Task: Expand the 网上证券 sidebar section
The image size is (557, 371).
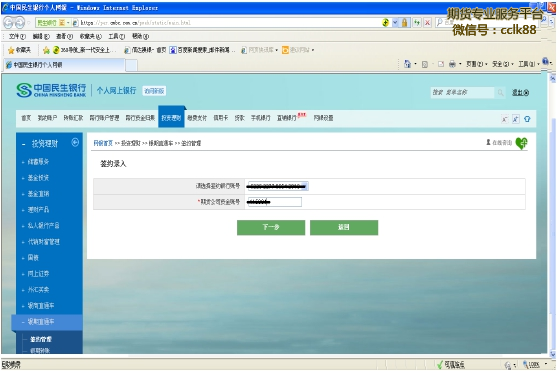Action: click(x=38, y=274)
